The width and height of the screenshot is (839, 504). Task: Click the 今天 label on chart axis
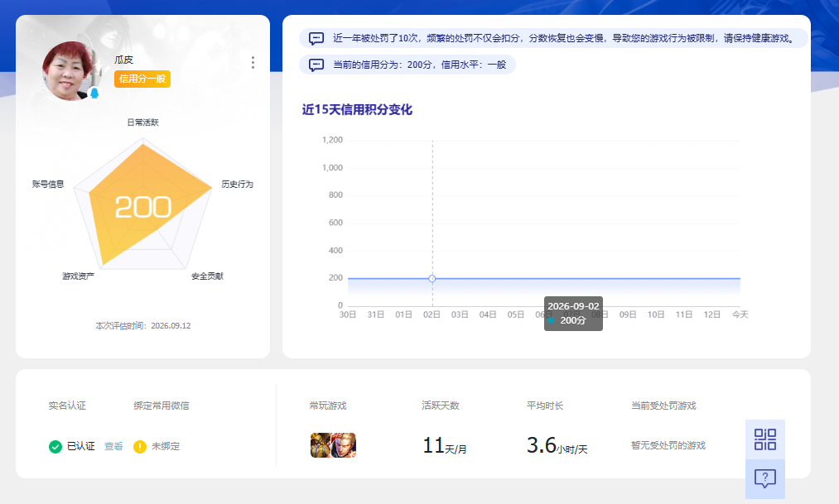coord(740,314)
